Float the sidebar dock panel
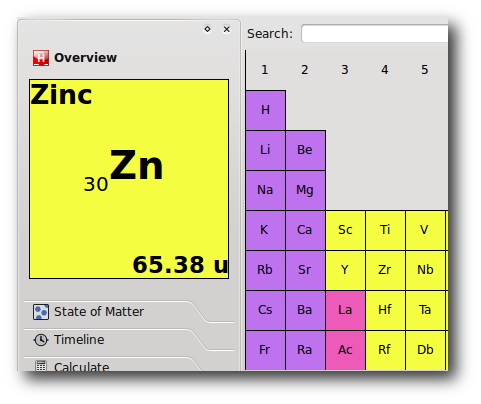This screenshot has height=404, width=481. (207, 29)
